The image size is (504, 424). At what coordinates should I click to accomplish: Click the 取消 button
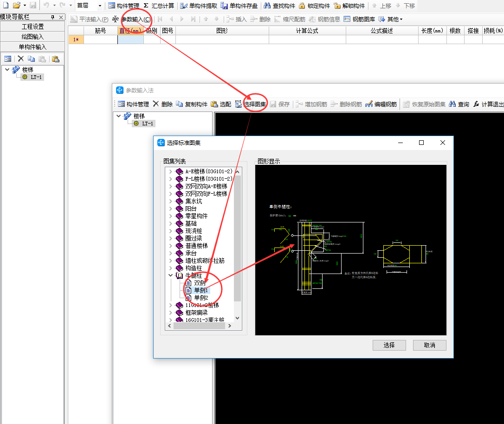click(429, 345)
